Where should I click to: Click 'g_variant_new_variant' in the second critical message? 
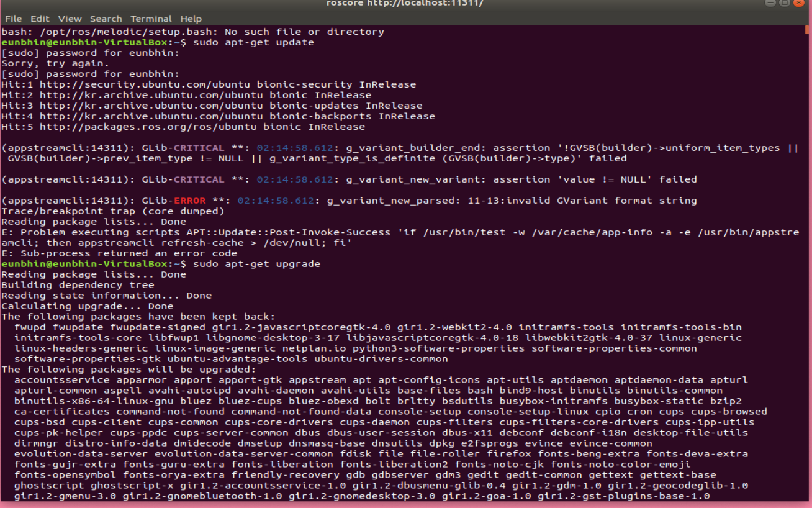412,179
